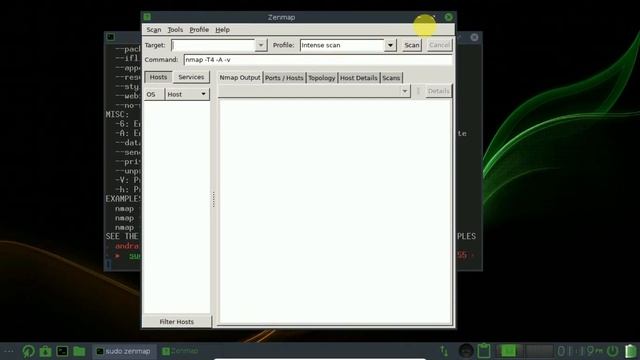Launch the terminal icon in taskbar
This screenshot has width=640, height=360.
(62, 351)
